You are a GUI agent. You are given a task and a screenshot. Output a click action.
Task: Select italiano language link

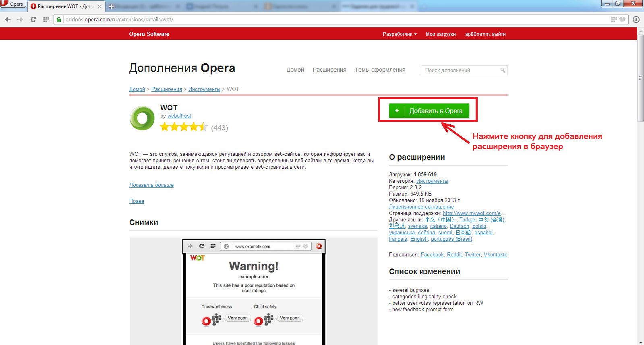[x=438, y=226]
